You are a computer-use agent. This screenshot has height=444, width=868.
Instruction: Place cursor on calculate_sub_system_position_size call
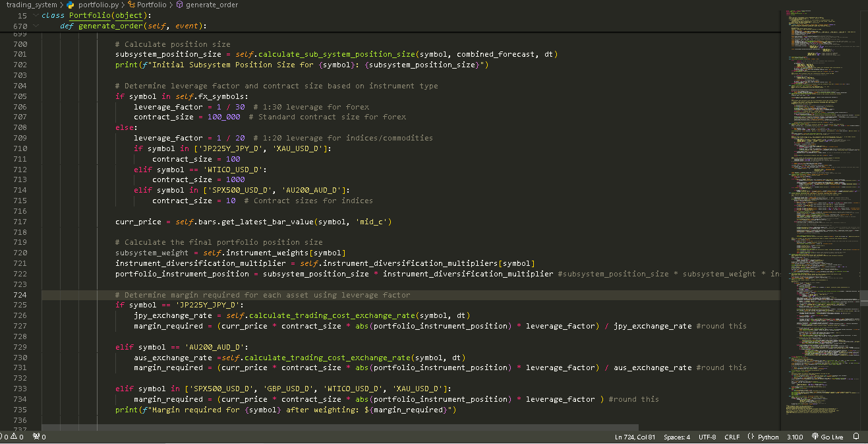(336, 54)
